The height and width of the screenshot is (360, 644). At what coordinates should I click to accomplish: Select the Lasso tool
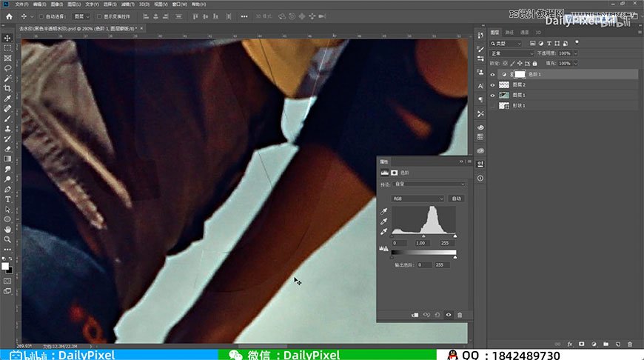tap(7, 68)
